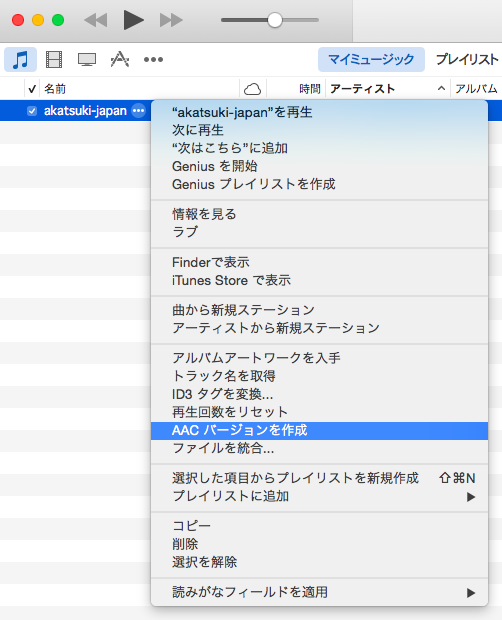Uncheck the akatsuki-japan track checkbox
This screenshot has width=502, height=620.
pos(32,111)
